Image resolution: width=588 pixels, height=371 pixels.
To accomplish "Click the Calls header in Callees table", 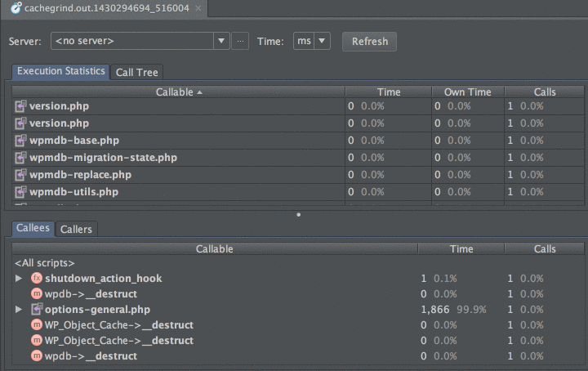I will [545, 248].
